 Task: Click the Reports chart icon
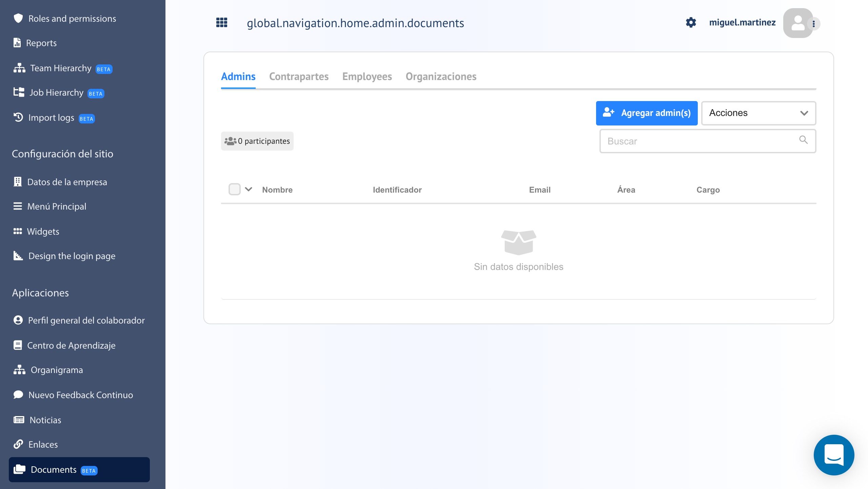pos(17,43)
